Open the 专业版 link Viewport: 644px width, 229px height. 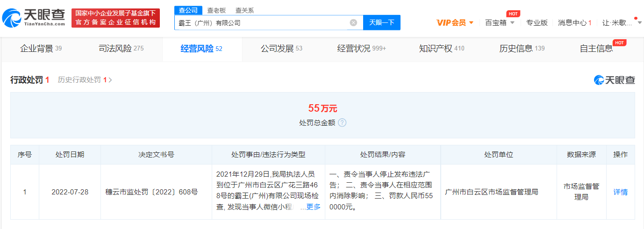(537, 22)
